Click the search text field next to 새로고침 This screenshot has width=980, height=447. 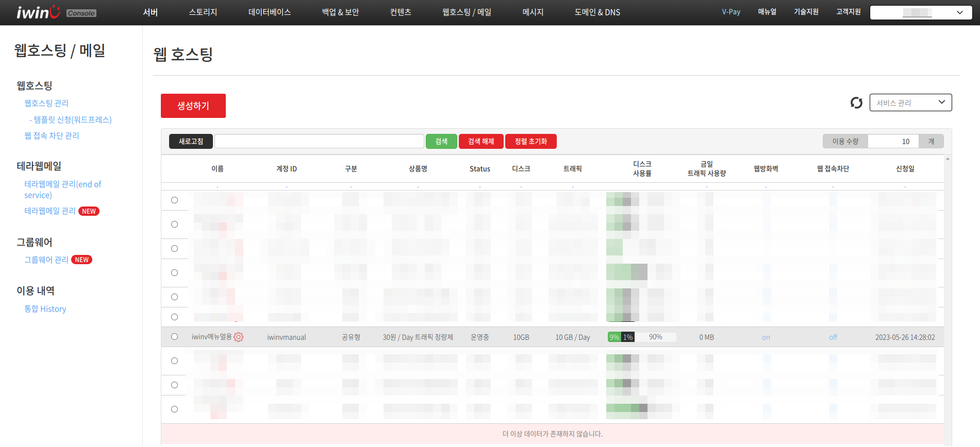(319, 142)
